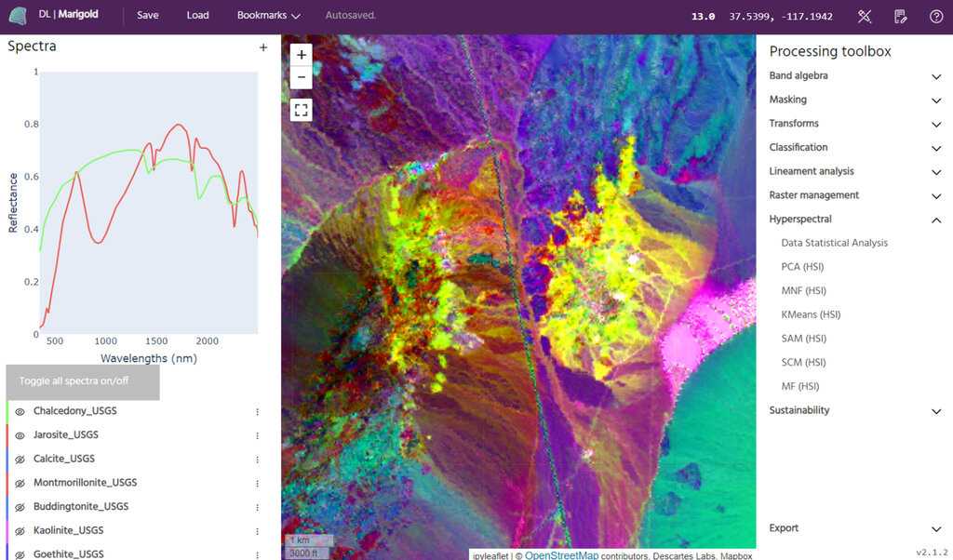Open options menu for Jarosite_USGS
The height and width of the screenshot is (560, 953).
click(x=258, y=435)
